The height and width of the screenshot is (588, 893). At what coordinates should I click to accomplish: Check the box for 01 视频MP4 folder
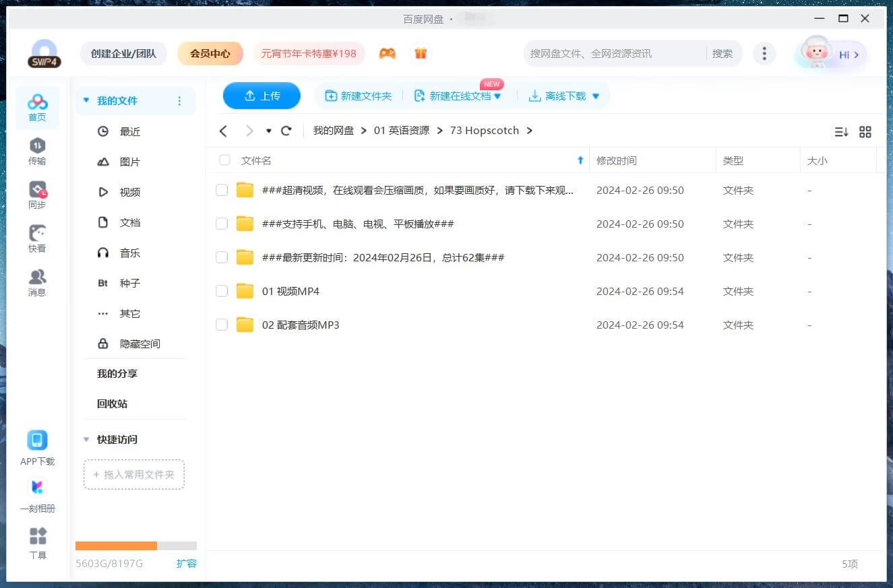(x=222, y=291)
